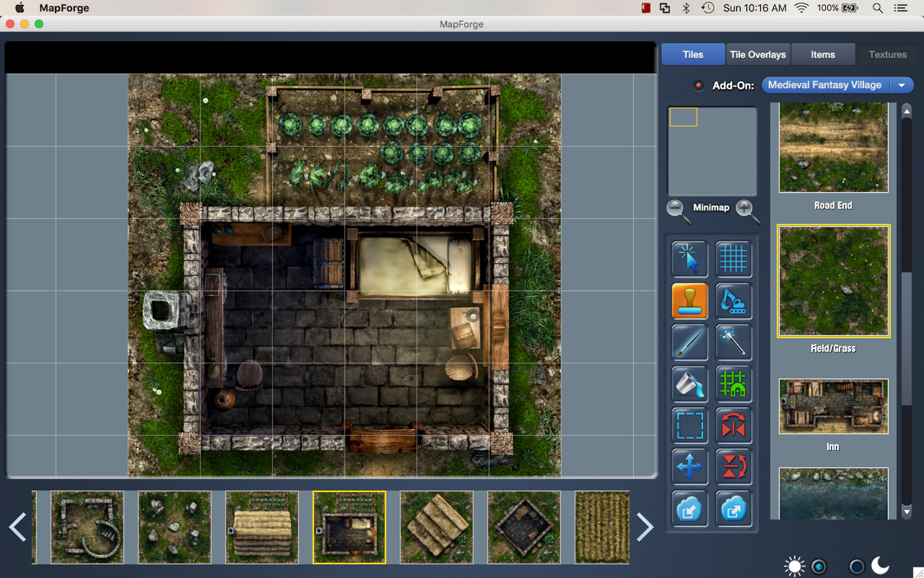Pick the diagonal stone room thumbnail
Screen dimensions: 924x578
(524, 527)
